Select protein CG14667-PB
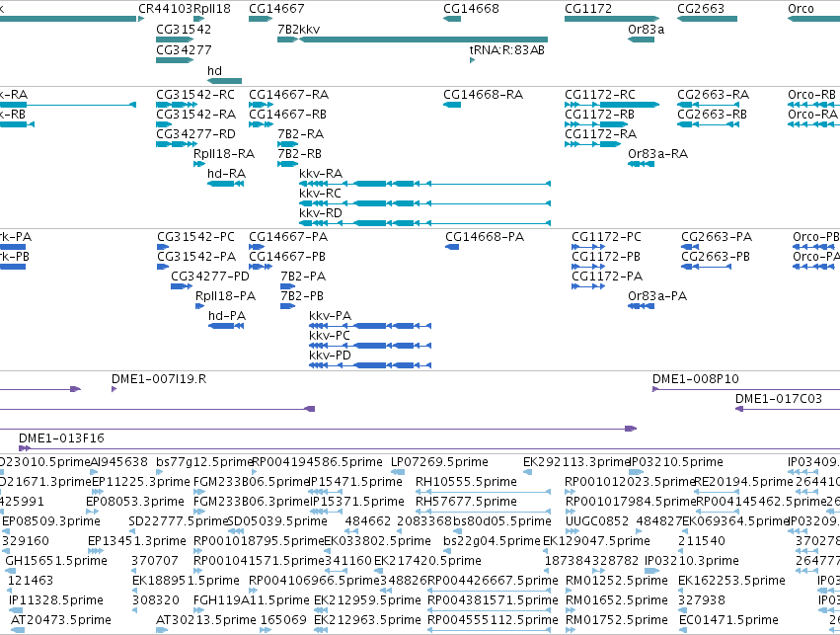 tap(261, 267)
